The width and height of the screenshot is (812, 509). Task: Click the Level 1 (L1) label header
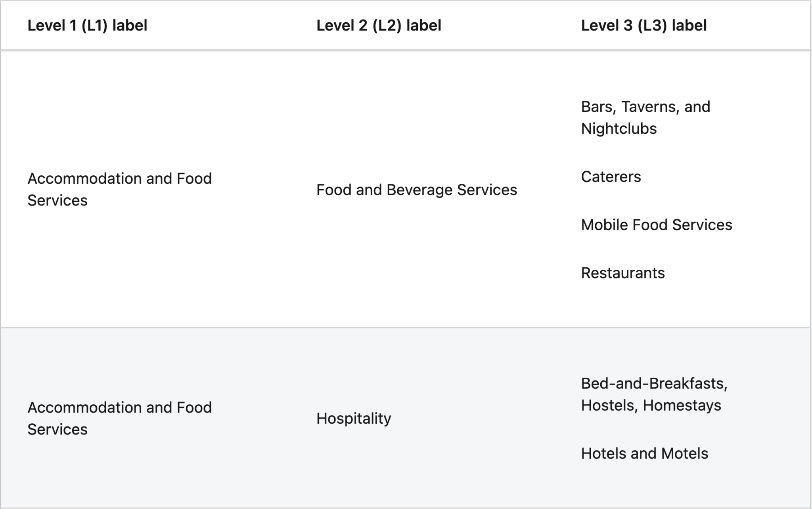click(87, 25)
